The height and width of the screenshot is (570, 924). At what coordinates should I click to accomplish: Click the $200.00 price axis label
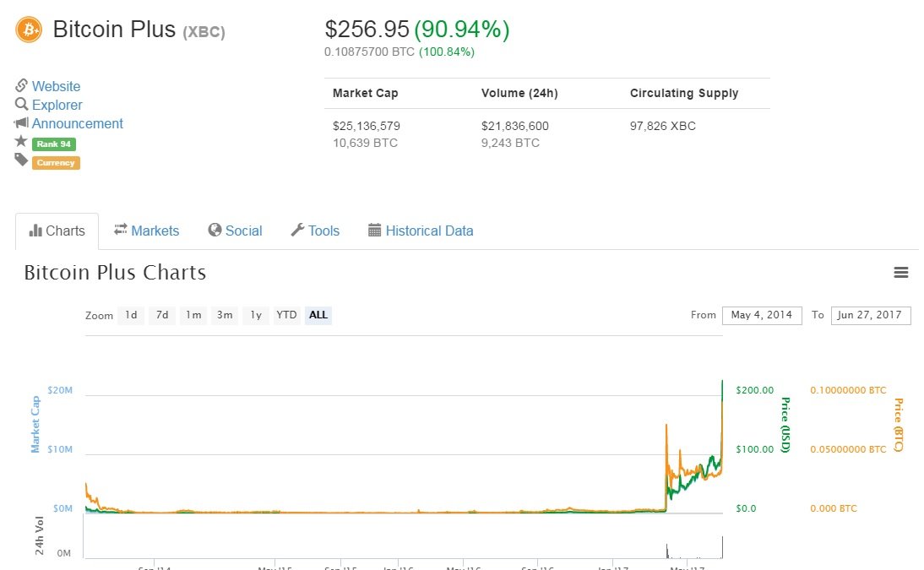[x=755, y=390]
